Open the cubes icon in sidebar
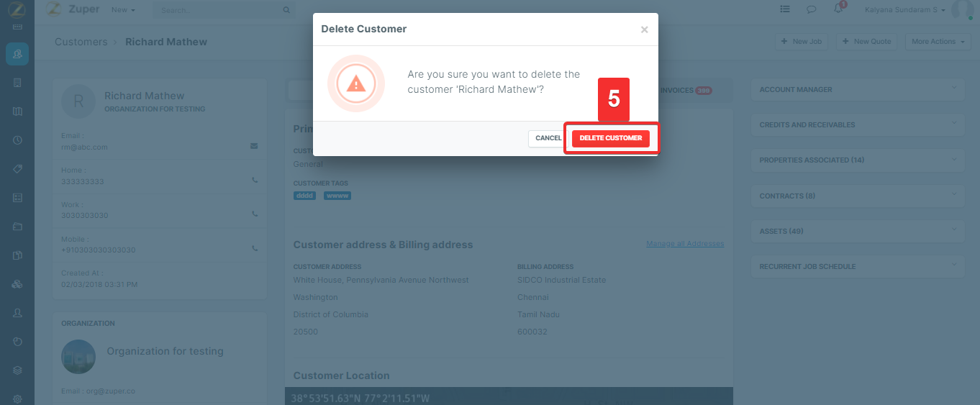Image resolution: width=980 pixels, height=405 pixels. coord(17,284)
